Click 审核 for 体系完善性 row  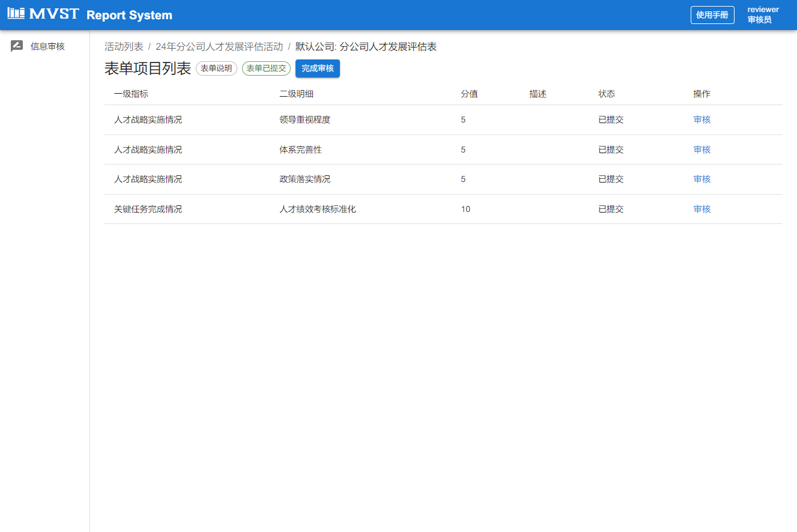click(x=702, y=150)
